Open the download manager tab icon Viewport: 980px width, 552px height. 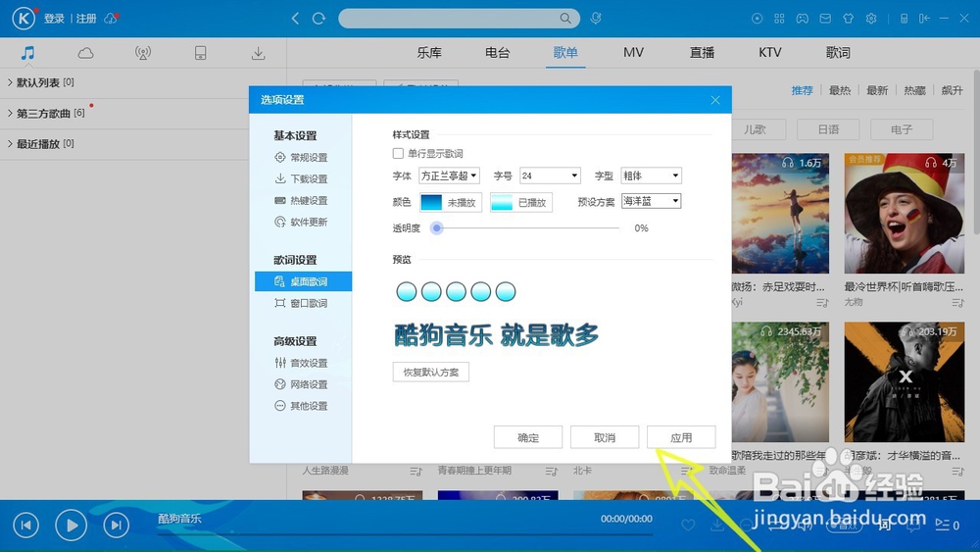(x=258, y=53)
